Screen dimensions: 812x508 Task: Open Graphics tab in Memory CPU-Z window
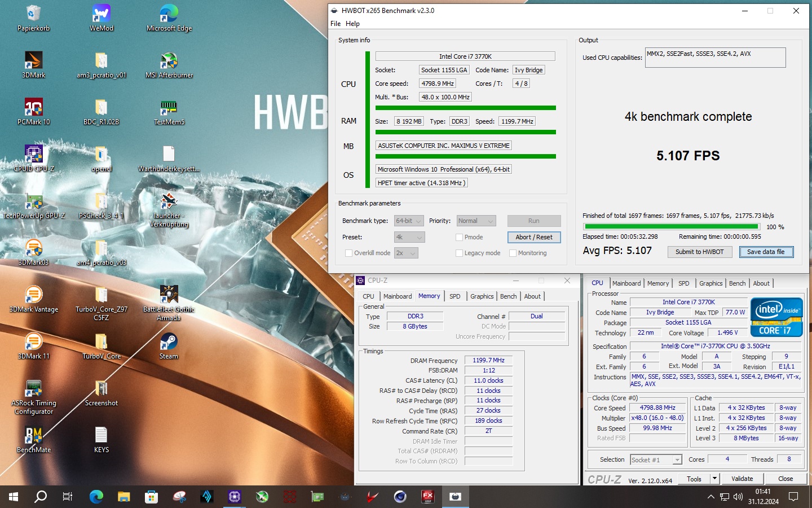pyautogui.click(x=482, y=296)
